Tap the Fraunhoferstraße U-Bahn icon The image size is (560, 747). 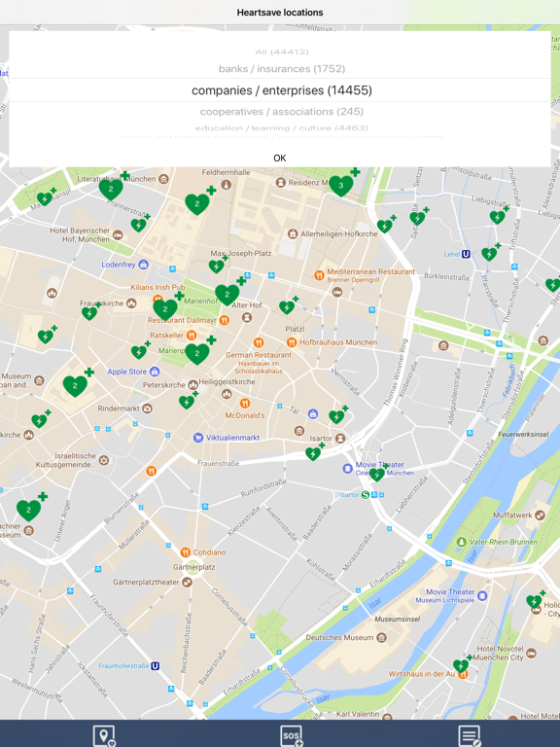156,666
